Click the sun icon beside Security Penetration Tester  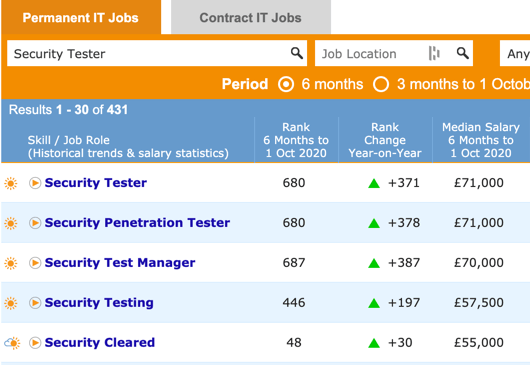tap(11, 223)
